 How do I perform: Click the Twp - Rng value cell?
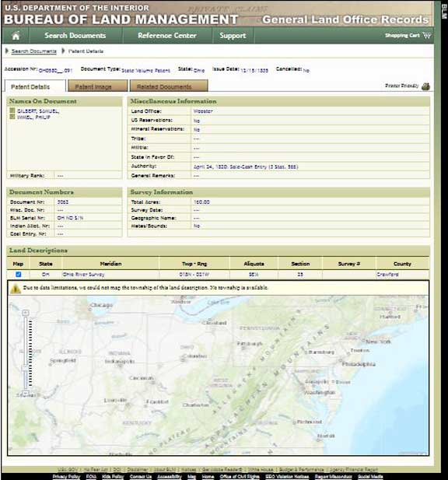coord(194,275)
